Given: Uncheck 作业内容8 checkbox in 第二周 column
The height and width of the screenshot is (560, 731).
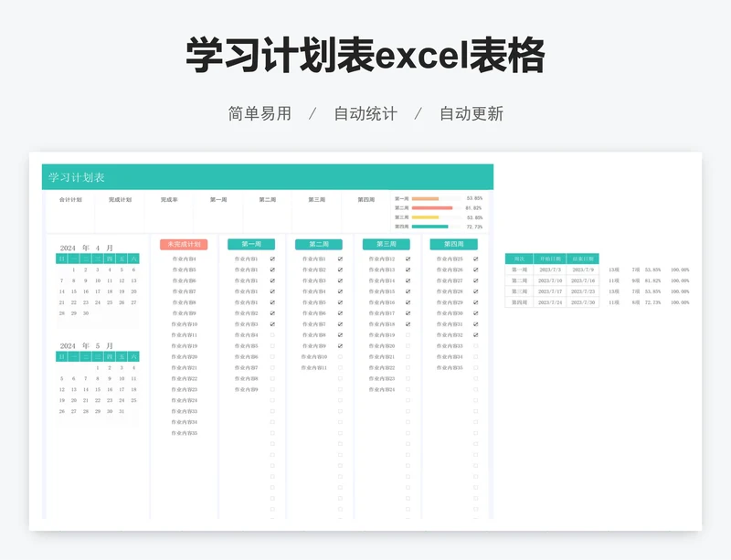Looking at the screenshot, I should coord(340,335).
